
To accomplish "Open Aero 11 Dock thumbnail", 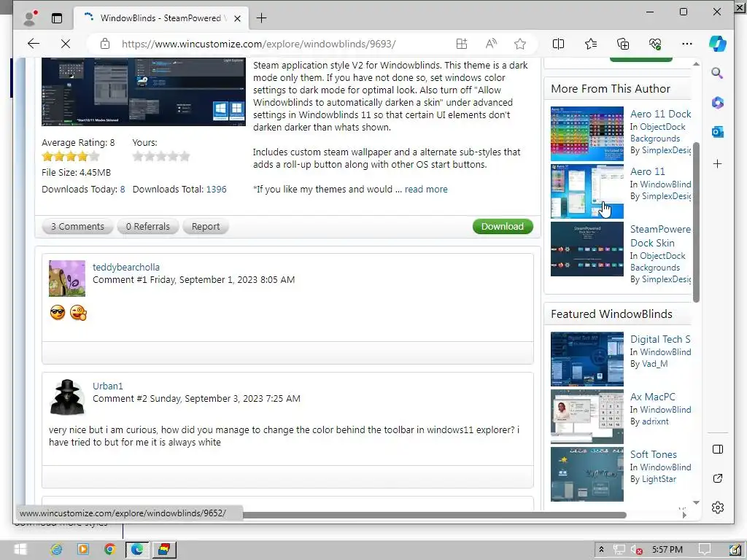I will point(587,134).
